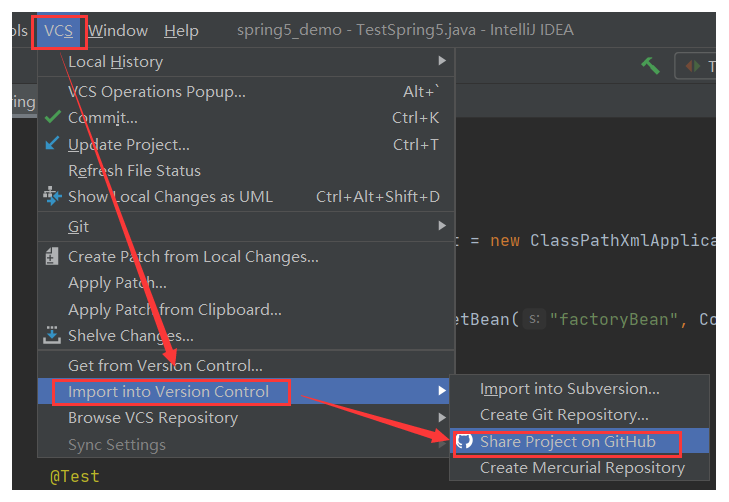729x502 pixels.
Task: Choose VCS Operations Popup entry
Action: click(246, 92)
